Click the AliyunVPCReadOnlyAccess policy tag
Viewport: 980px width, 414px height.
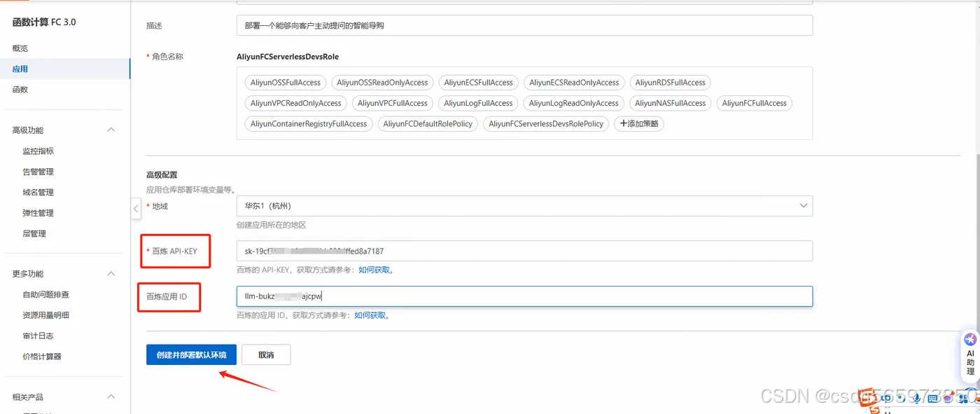click(x=296, y=103)
